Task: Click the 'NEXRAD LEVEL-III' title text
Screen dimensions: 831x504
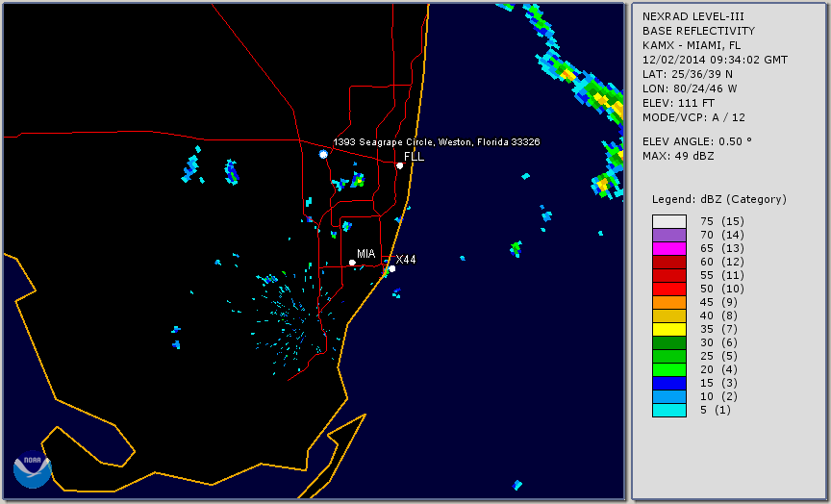Action: pyautogui.click(x=693, y=17)
